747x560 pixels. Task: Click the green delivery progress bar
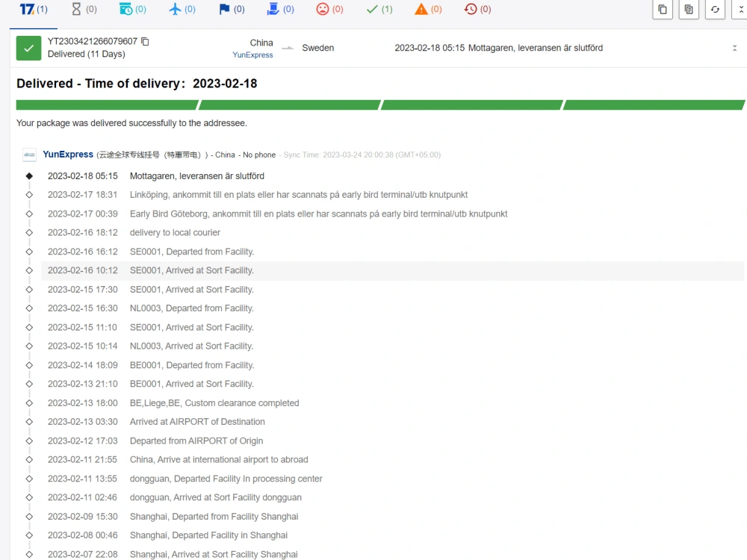tap(380, 105)
